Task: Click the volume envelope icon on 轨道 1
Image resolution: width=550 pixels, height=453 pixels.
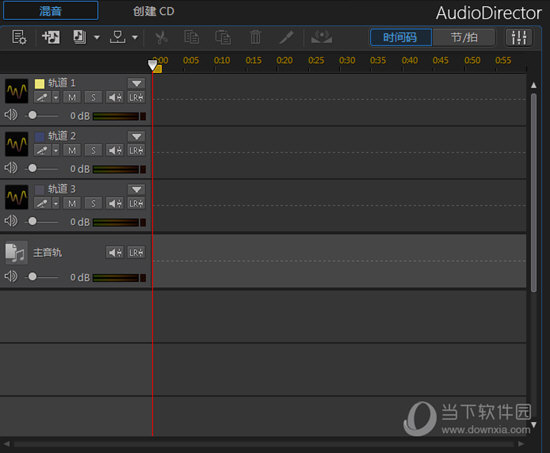Action: click(x=115, y=97)
